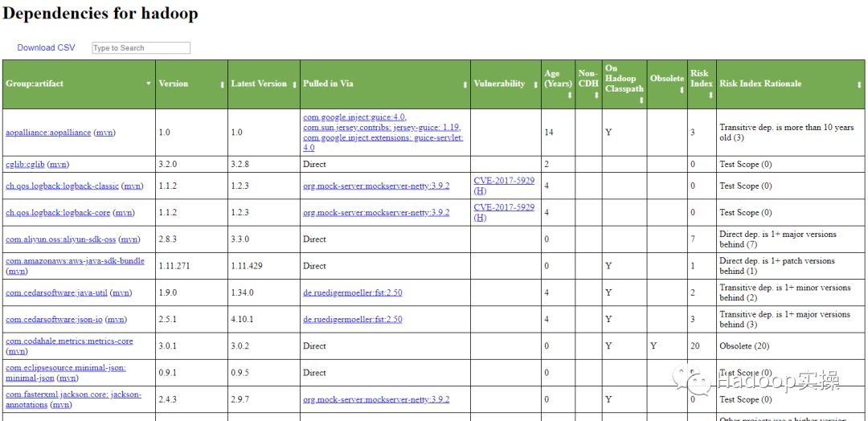Sort by On Hadoop Classpath column arrows
This screenshot has height=421, width=868.
coord(641,100)
